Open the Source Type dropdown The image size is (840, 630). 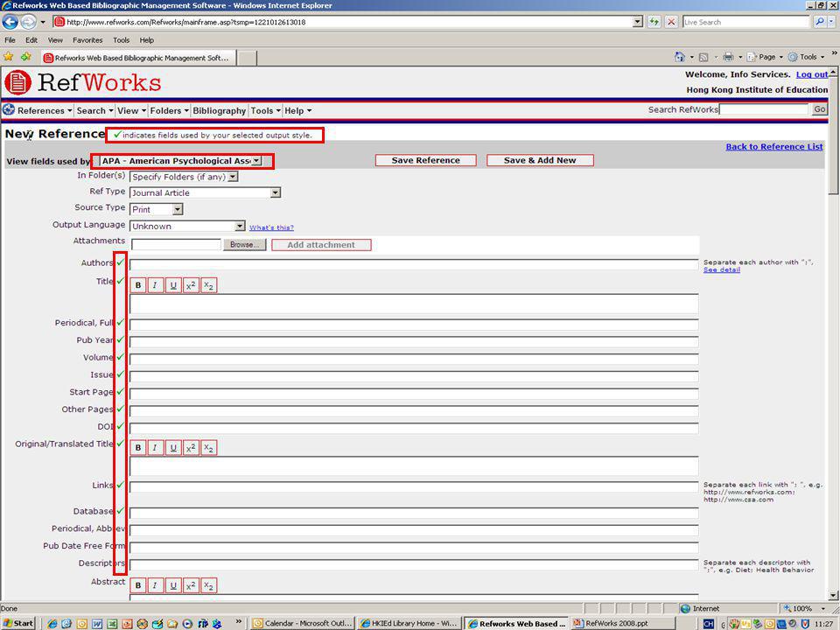pyautogui.click(x=178, y=209)
